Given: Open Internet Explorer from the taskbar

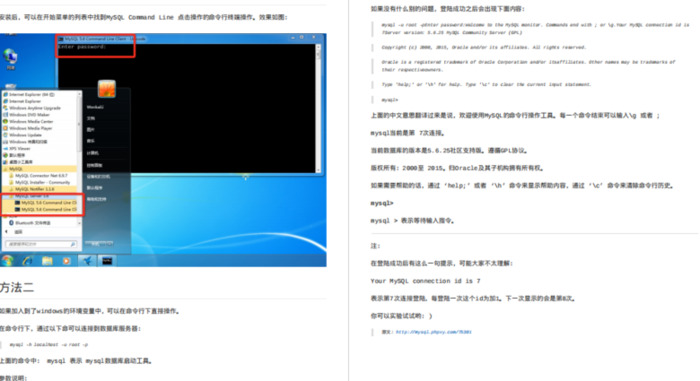Looking at the screenshot, I should pos(28,260).
